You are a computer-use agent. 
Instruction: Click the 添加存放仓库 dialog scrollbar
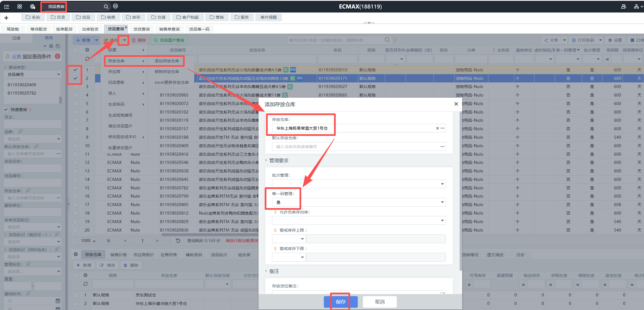(461, 191)
